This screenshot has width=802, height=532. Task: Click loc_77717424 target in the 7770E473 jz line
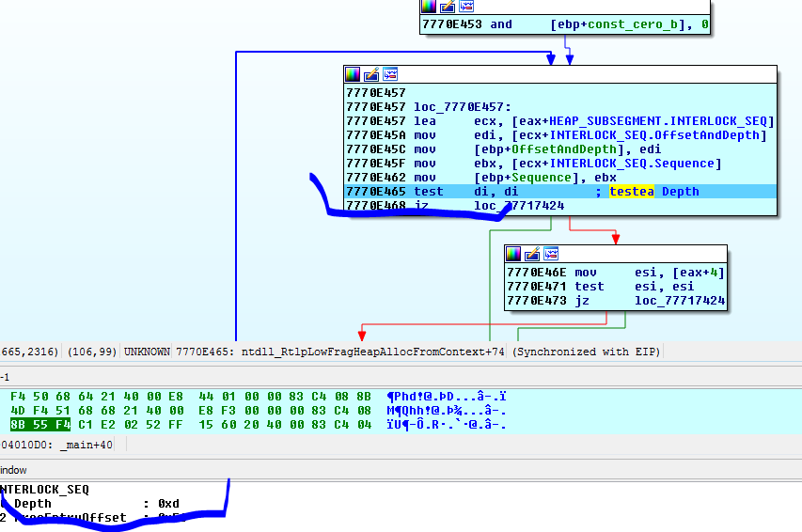pyautogui.click(x=680, y=301)
